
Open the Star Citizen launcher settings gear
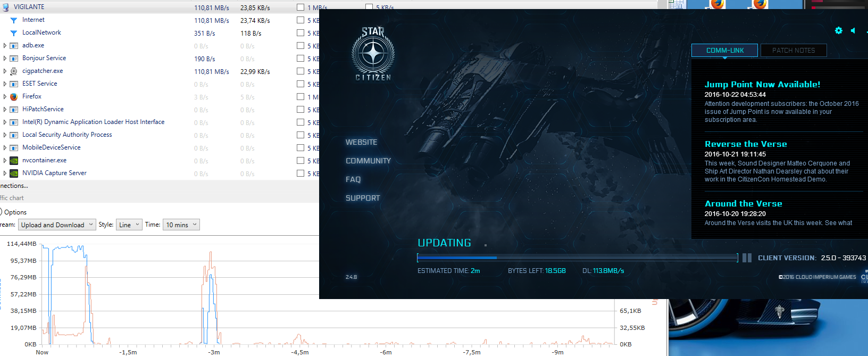point(839,30)
